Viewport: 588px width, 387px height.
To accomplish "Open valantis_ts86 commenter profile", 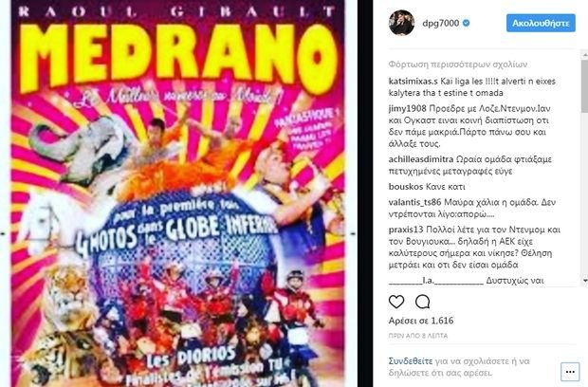I will [415, 202].
